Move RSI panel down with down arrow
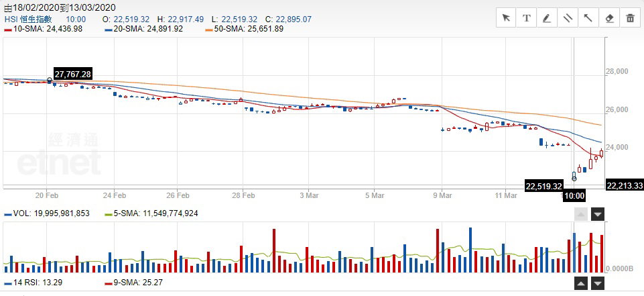This screenshot has height=296, width=644. [x=598, y=283]
